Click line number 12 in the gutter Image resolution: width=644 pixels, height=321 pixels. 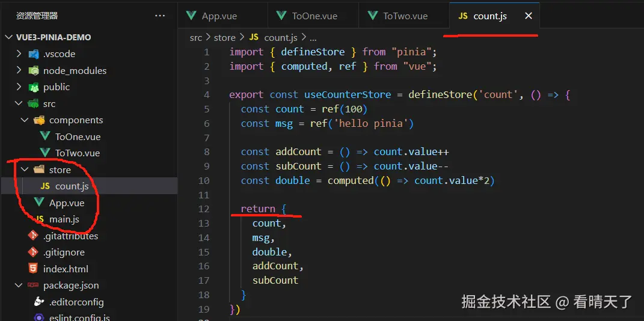204,209
